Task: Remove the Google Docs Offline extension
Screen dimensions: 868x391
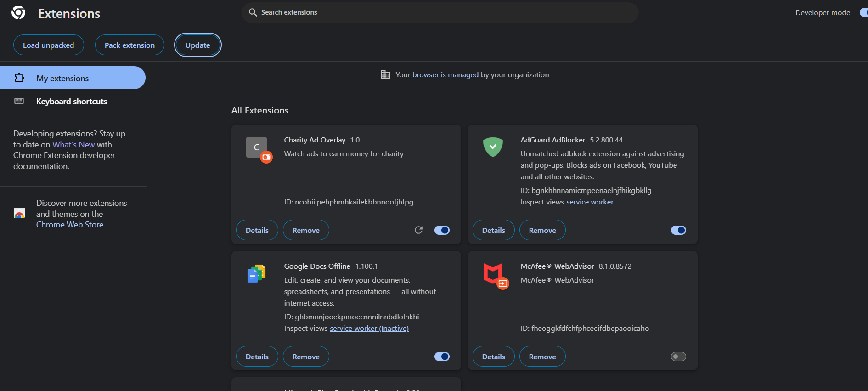Action: point(306,357)
